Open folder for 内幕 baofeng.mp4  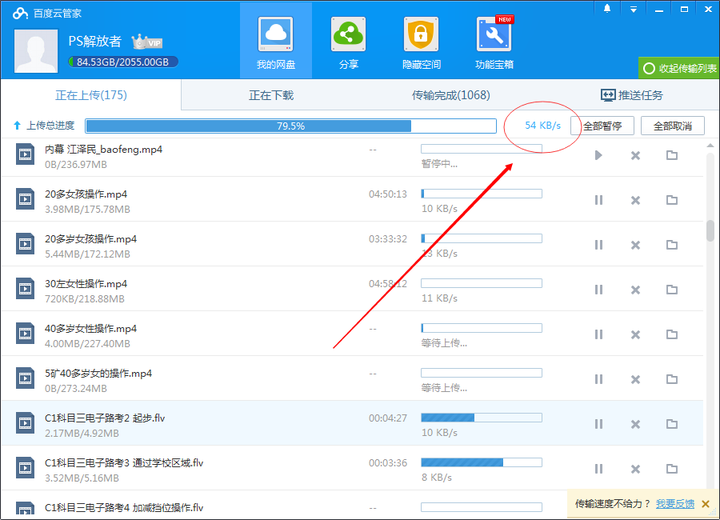click(x=672, y=155)
